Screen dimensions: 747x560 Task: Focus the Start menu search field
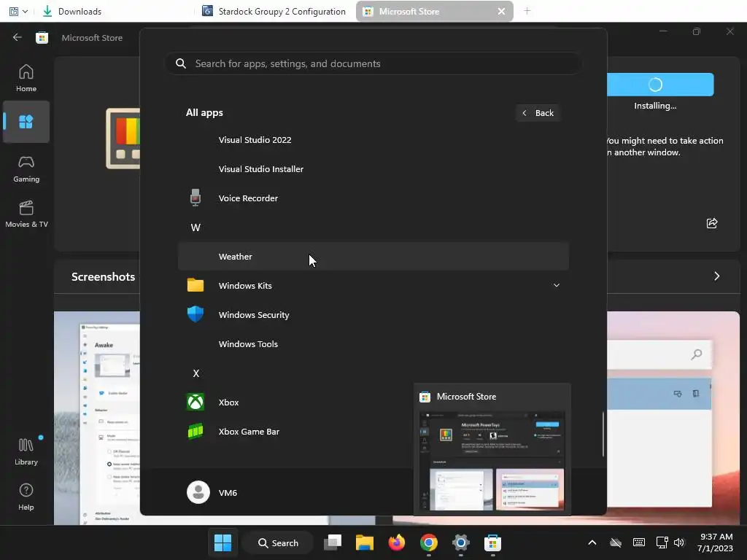tap(373, 63)
